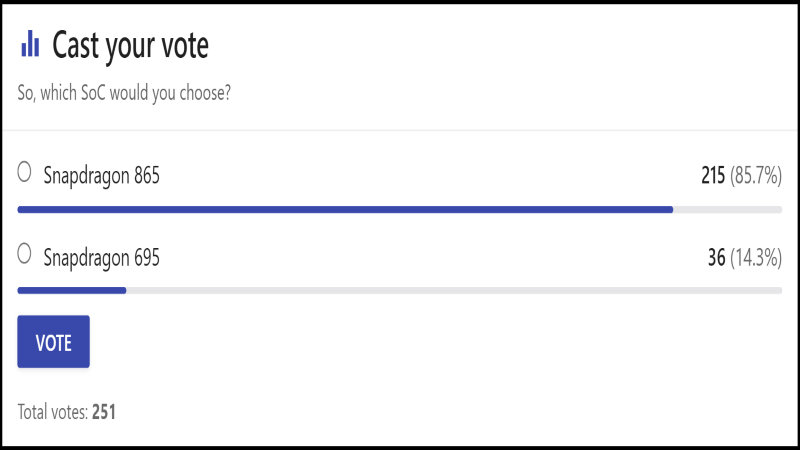The height and width of the screenshot is (450, 800).
Task: Click the 36 votes count
Action: [716, 258]
